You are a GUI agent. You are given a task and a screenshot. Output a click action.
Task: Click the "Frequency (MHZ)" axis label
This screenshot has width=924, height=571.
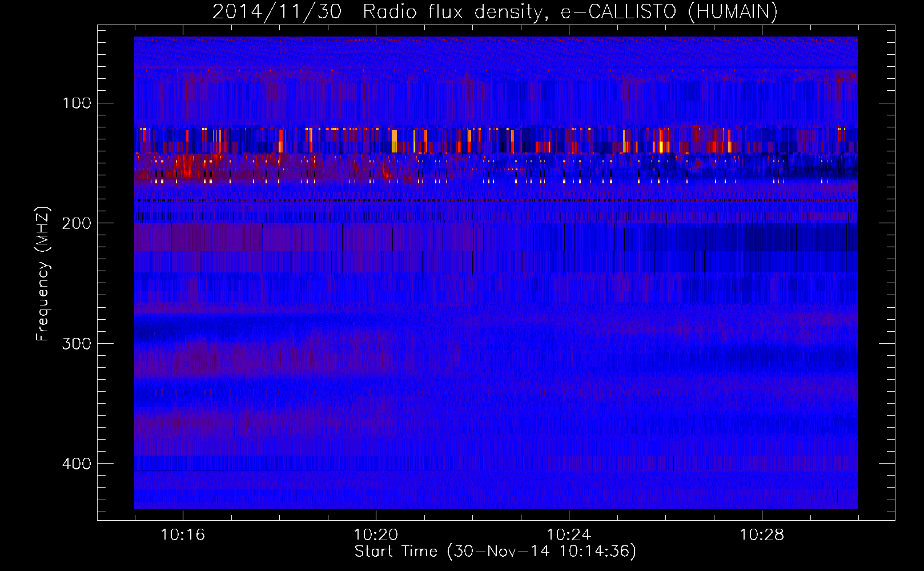[43, 274]
